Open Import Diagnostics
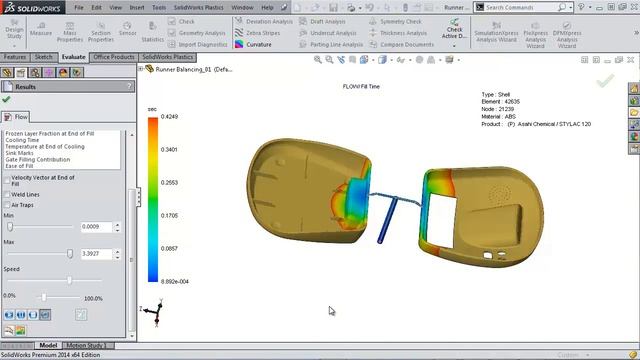The image size is (640, 360). (198, 44)
